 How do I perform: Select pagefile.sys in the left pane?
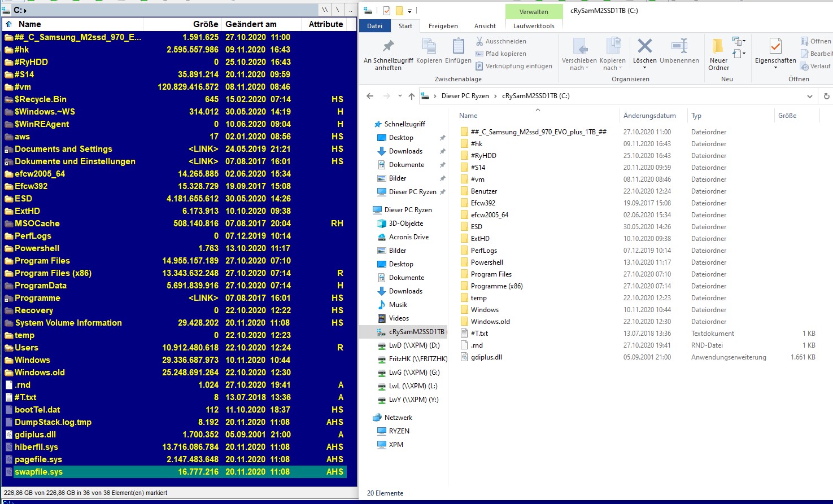point(175,459)
